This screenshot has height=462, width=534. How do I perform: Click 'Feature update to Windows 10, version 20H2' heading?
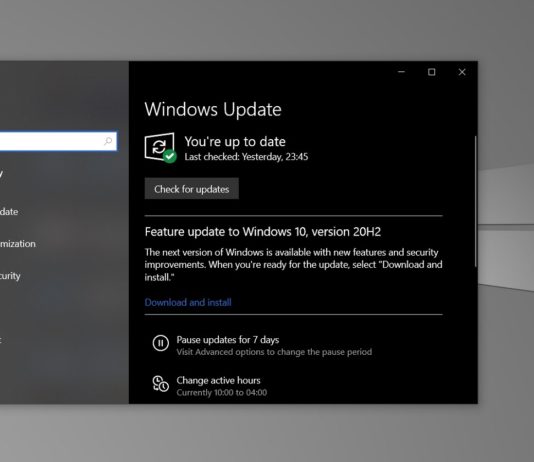coord(263,232)
